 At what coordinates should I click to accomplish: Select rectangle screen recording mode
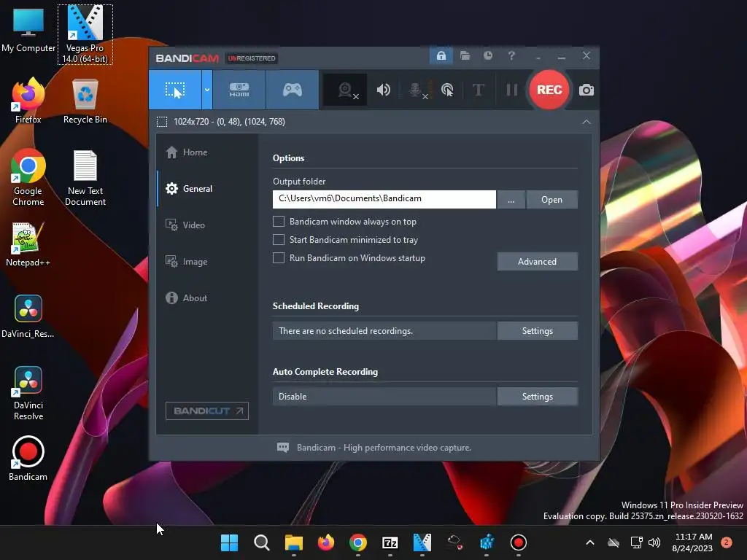175,90
